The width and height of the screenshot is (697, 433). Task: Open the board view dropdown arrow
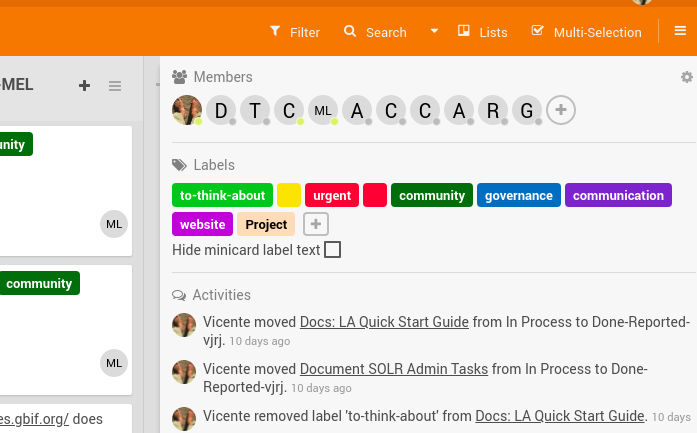click(x=434, y=32)
